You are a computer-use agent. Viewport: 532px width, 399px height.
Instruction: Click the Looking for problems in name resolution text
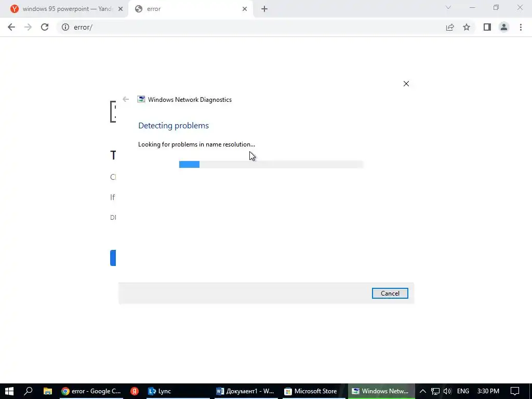[x=196, y=144]
